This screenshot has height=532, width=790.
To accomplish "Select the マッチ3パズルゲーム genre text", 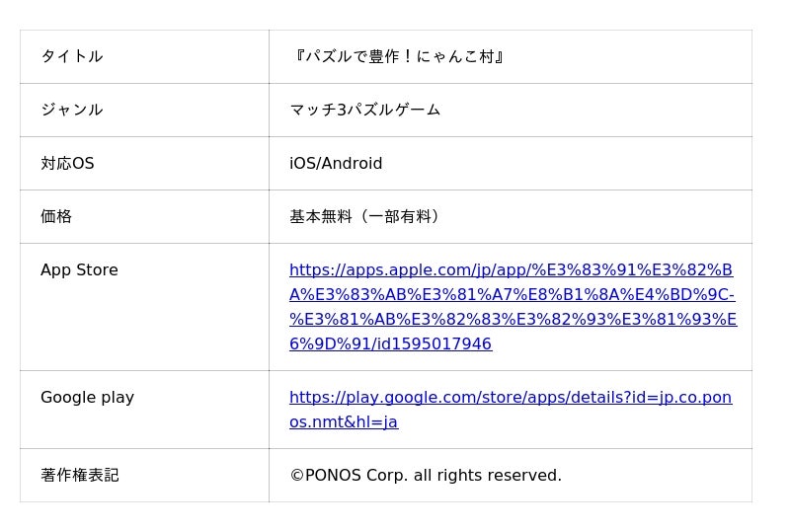I will 364,111.
